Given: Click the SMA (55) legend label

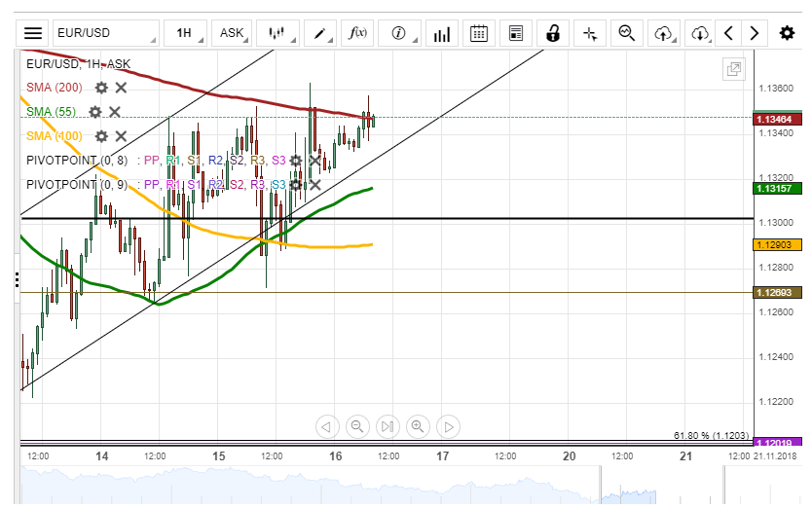Looking at the screenshot, I should coord(51,112).
